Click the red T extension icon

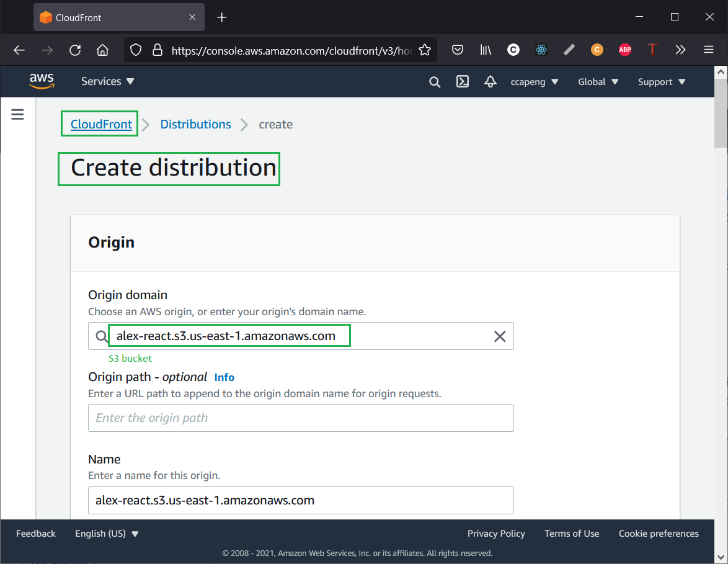pyautogui.click(x=652, y=49)
